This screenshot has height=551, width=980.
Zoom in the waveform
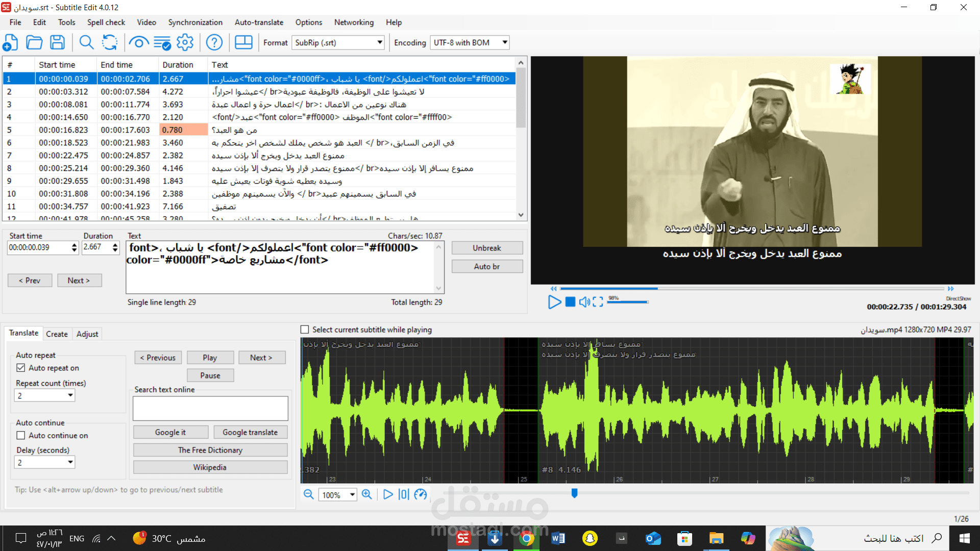366,494
